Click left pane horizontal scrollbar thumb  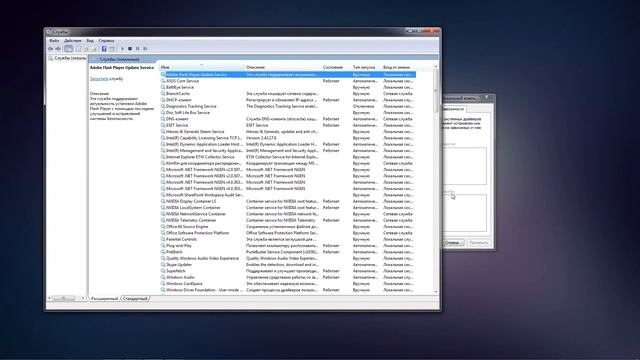64,299
